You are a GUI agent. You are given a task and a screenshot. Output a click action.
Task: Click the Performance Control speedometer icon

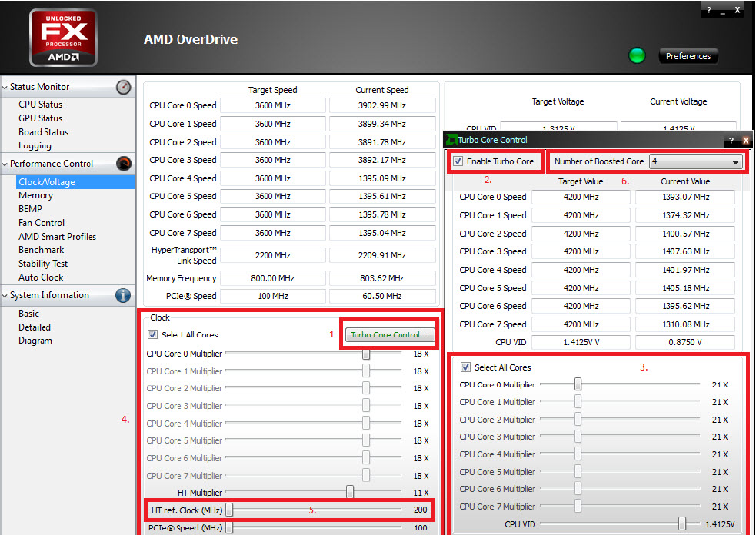point(123,164)
